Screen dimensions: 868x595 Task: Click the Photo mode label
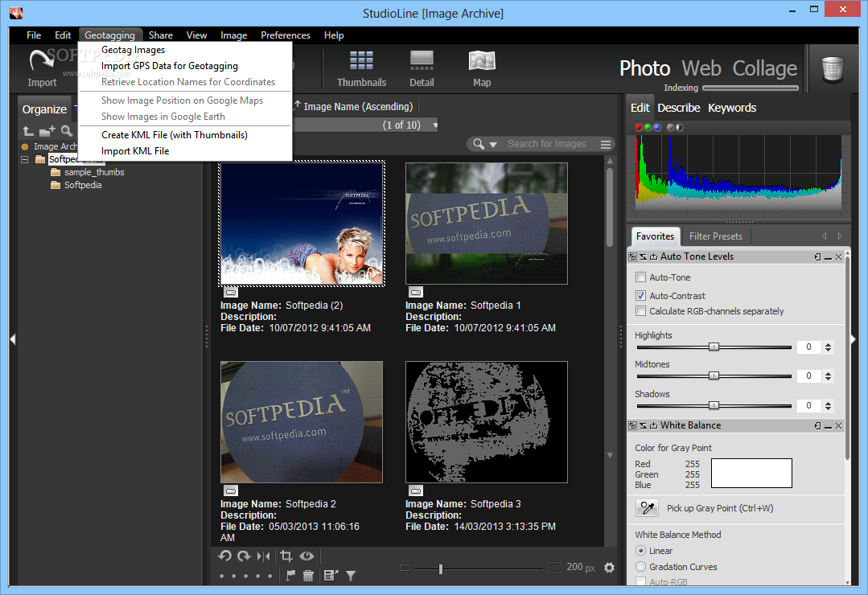coord(645,68)
